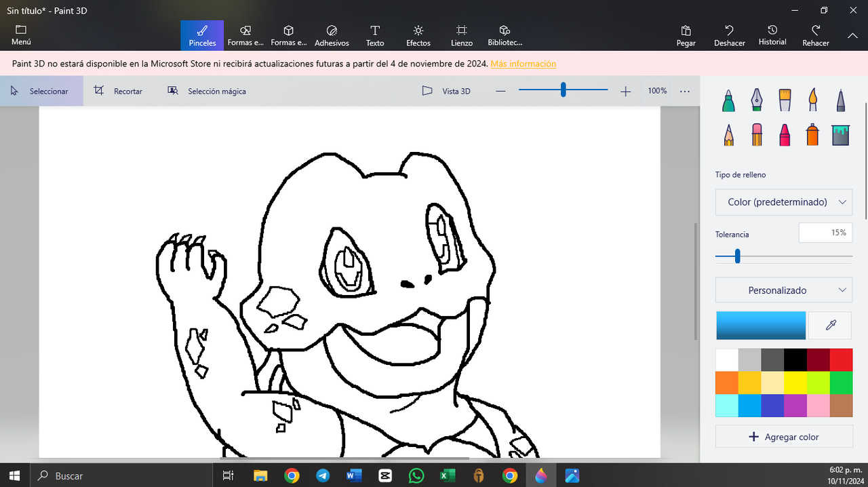Select the Eraser tool
Viewport: 868px width, 487px height.
(756, 134)
